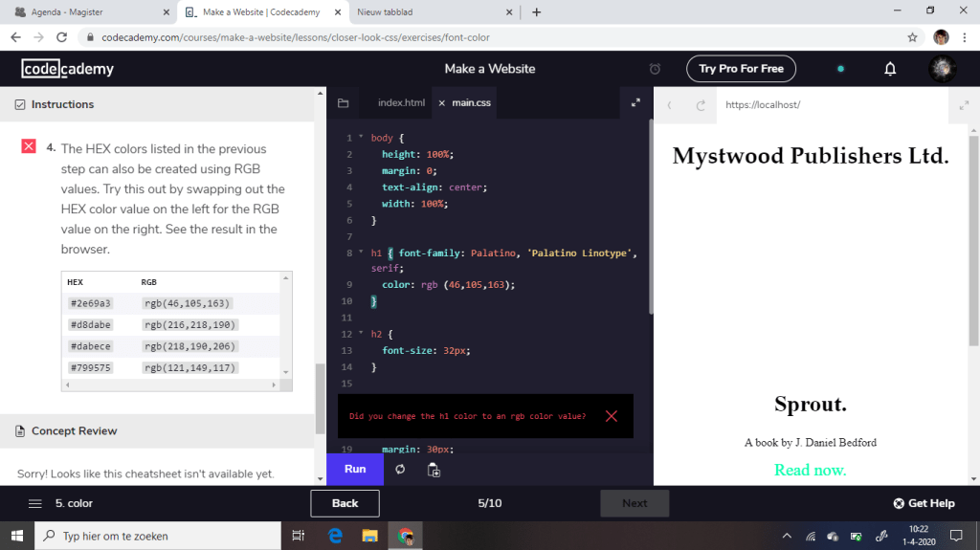Screen dimensions: 980x550
Task: Toggle the Instructions checklist icon
Action: [x=20, y=104]
